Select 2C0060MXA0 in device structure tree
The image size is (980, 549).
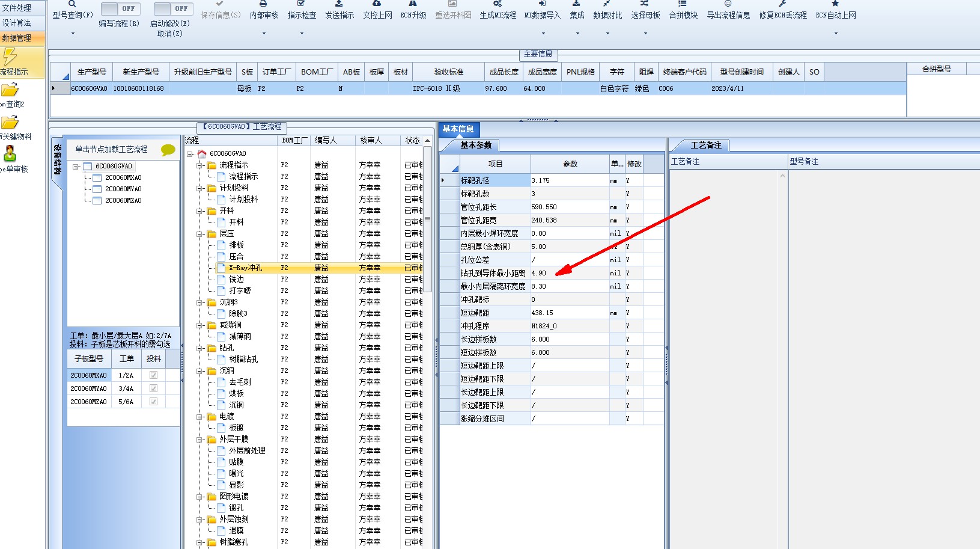tap(123, 178)
